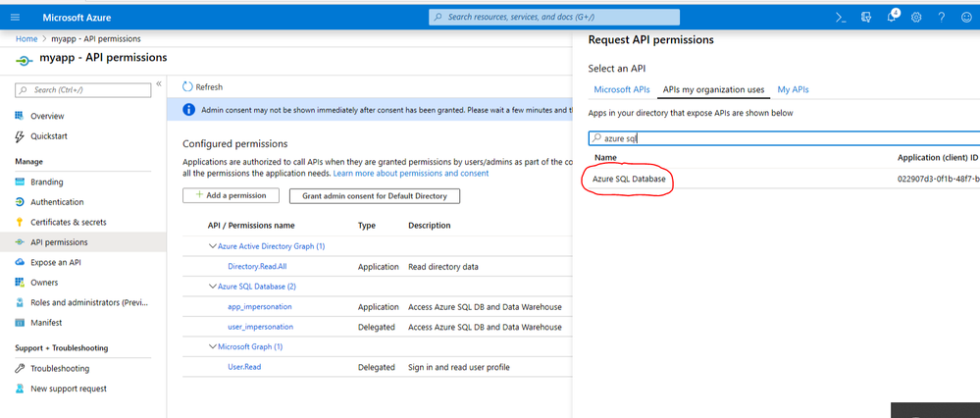The image size is (980, 418).
Task: Open the User.Read permission link
Action: click(244, 367)
